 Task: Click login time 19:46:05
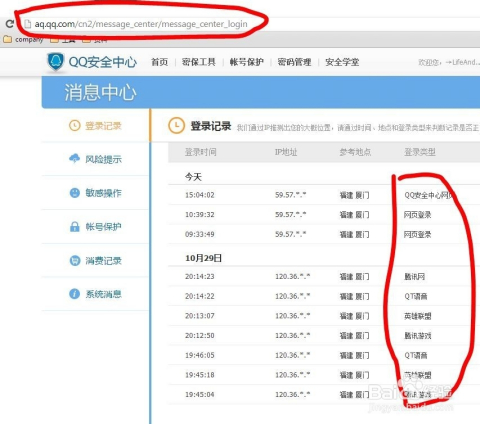tap(200, 355)
